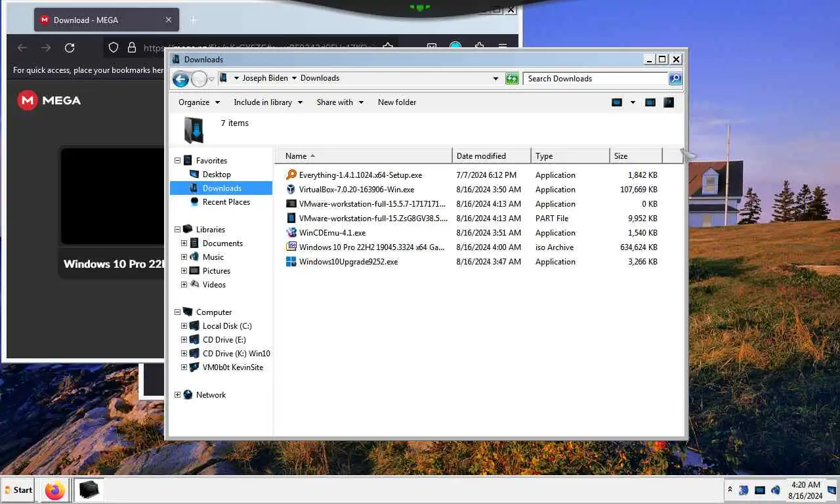
Task: Click the search magnifier button in Explorer
Action: tap(675, 79)
